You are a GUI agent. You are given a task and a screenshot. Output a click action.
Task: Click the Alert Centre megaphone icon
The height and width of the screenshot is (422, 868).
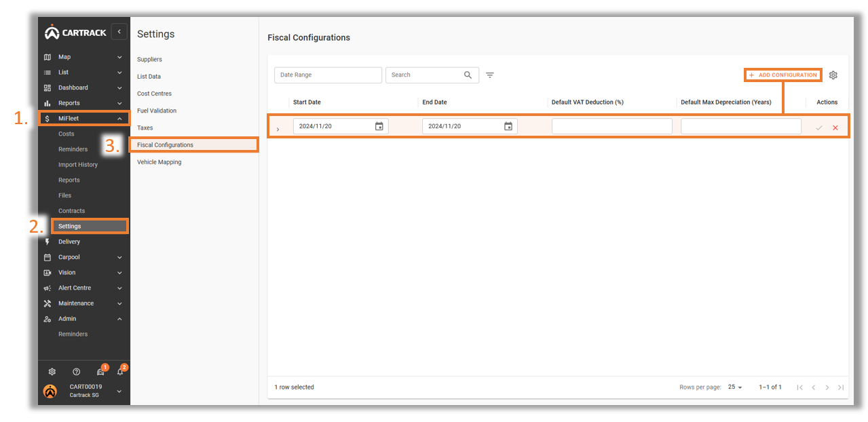48,288
